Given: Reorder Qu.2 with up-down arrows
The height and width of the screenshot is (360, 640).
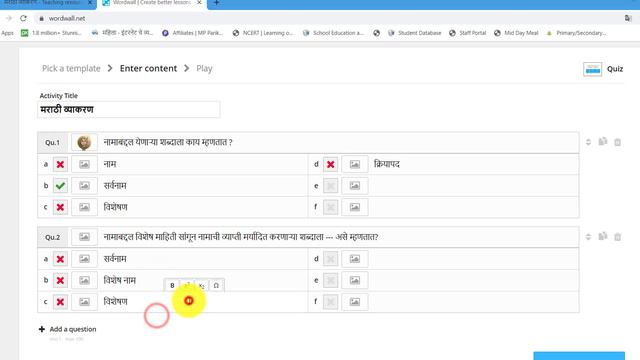Looking at the screenshot, I should 588,237.
